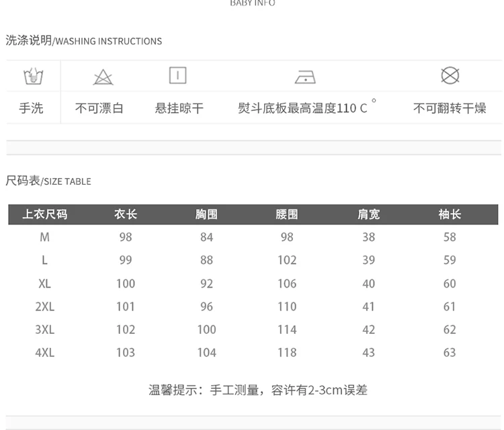Image resolution: width=504 pixels, height=430 pixels.
Task: Click the 上衣尺码 column header
Action: (45, 214)
